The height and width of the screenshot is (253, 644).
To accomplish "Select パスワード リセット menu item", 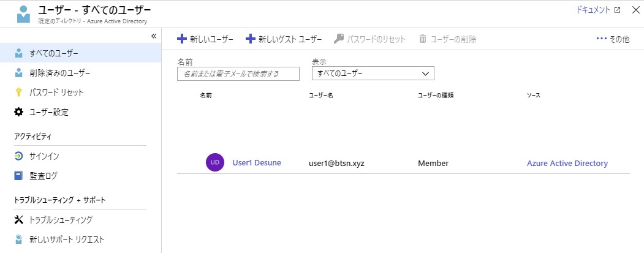I will coord(56,93).
